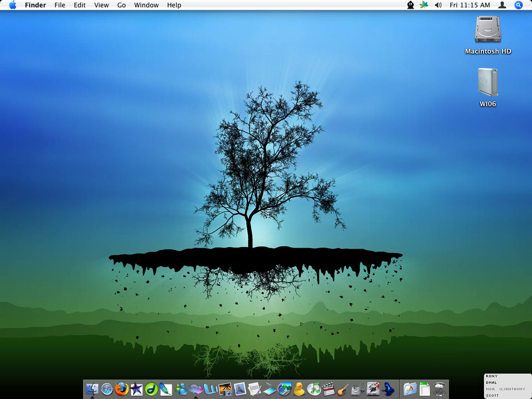Screen dimensions: 532x399
Task: Launch the blue frog app in dock
Action: 387,389
